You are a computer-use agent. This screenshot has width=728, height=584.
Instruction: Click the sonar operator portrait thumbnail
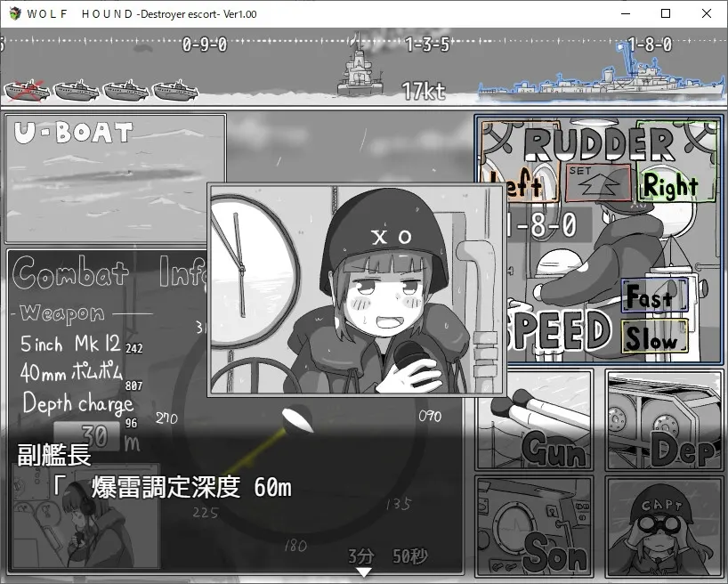pyautogui.click(x=85, y=515)
